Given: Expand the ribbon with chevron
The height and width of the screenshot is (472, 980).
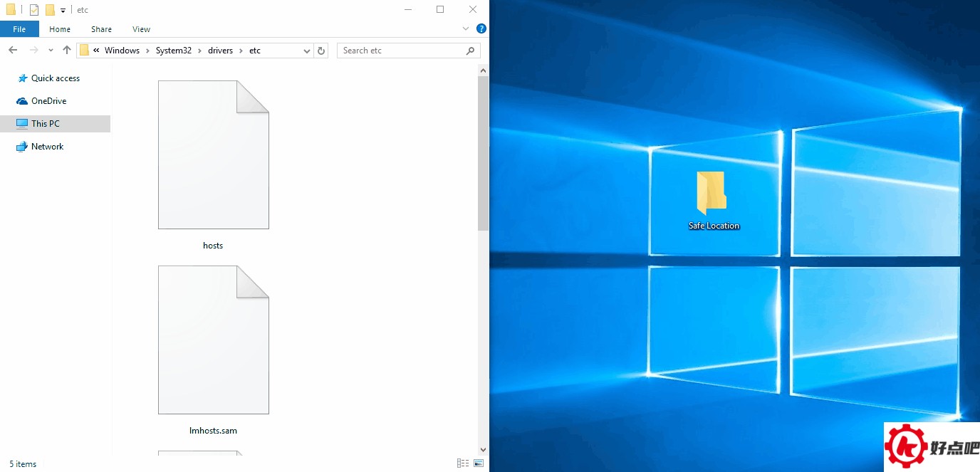Looking at the screenshot, I should [466, 29].
